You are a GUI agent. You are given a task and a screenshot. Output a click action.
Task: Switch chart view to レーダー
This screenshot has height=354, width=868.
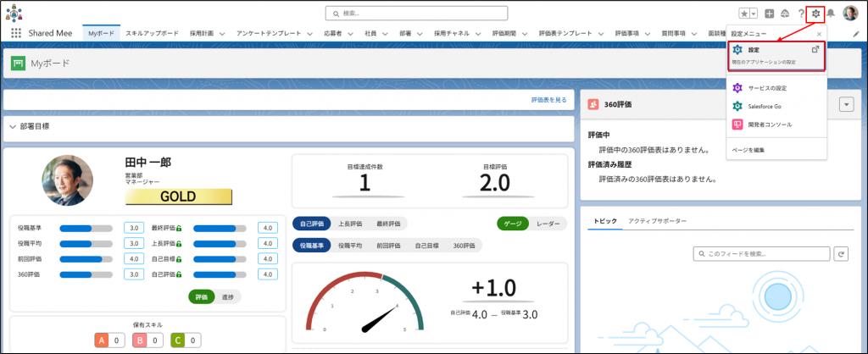(547, 224)
